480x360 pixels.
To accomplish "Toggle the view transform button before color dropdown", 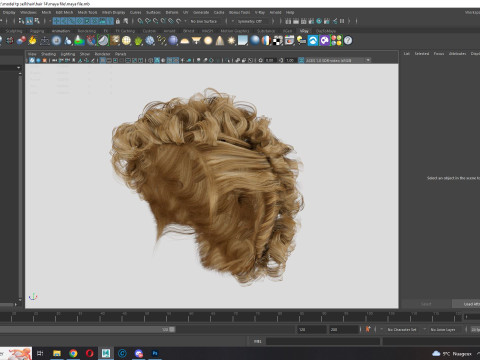I will click(x=301, y=60).
